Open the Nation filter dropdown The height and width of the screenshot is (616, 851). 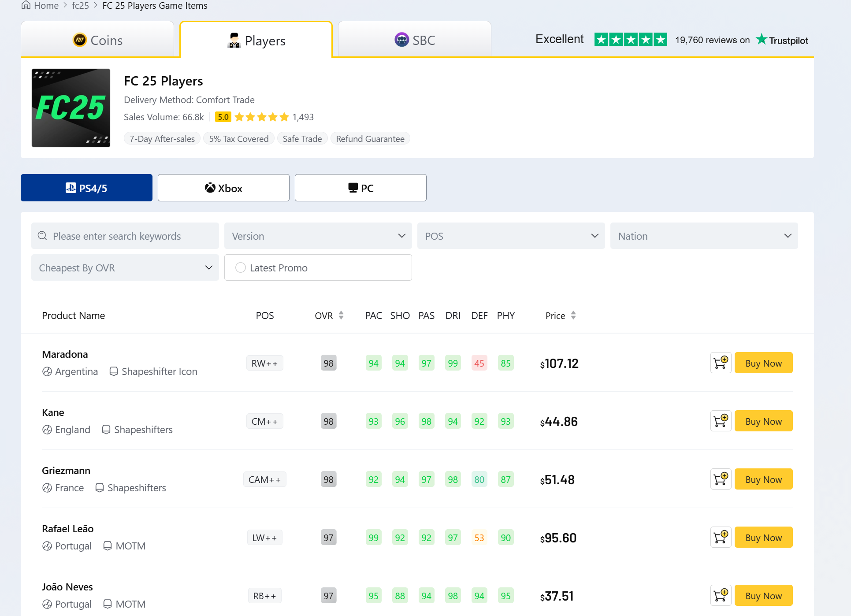pos(704,236)
